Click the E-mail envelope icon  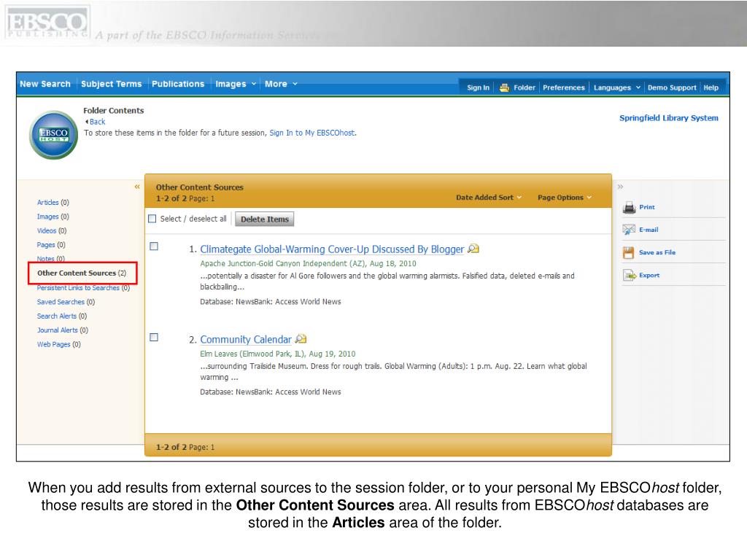point(629,230)
